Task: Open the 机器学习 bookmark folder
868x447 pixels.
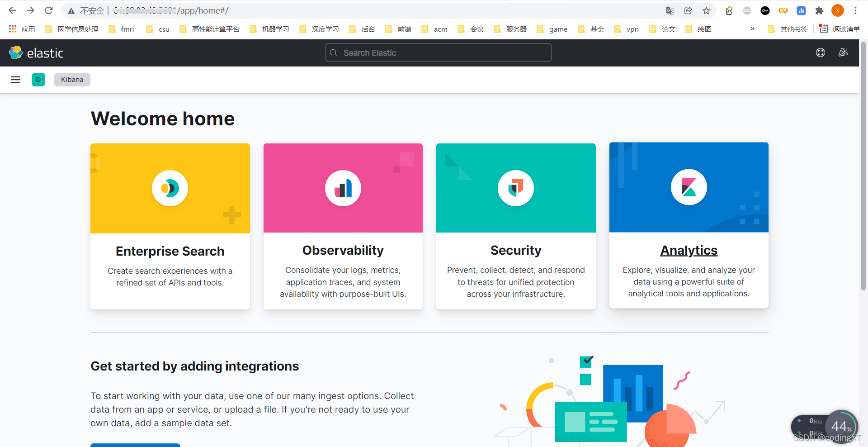Action: click(269, 29)
